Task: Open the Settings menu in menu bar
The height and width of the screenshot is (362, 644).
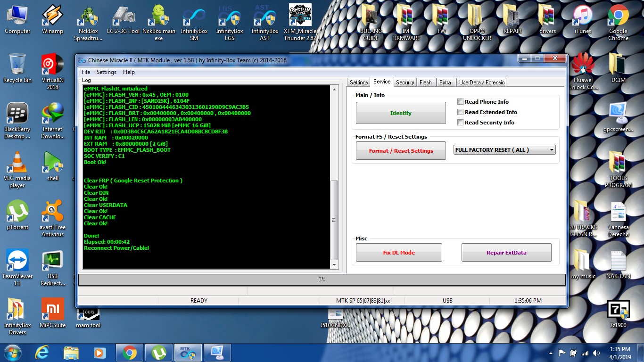Action: pyautogui.click(x=107, y=72)
